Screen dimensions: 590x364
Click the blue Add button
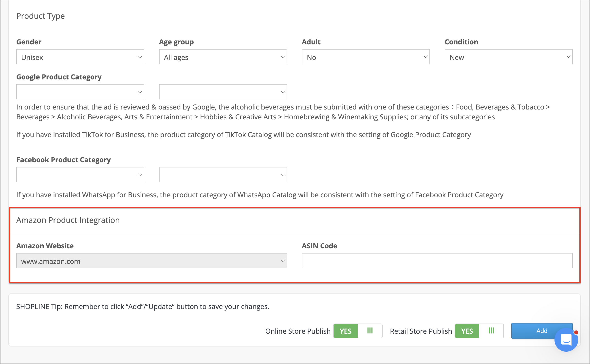542,331
